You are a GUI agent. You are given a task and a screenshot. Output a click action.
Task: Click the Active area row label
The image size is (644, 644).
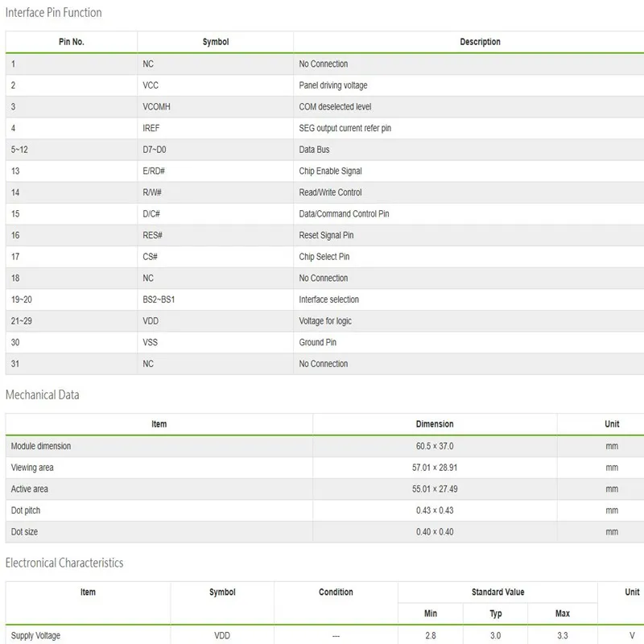point(30,489)
